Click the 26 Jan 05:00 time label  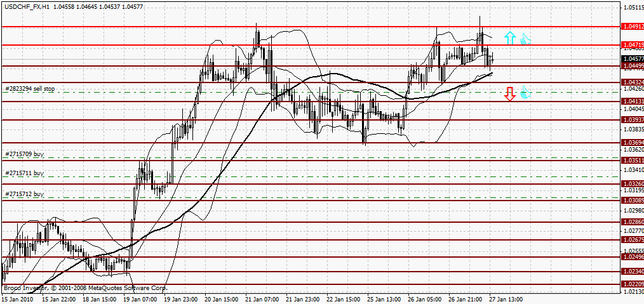424,300
